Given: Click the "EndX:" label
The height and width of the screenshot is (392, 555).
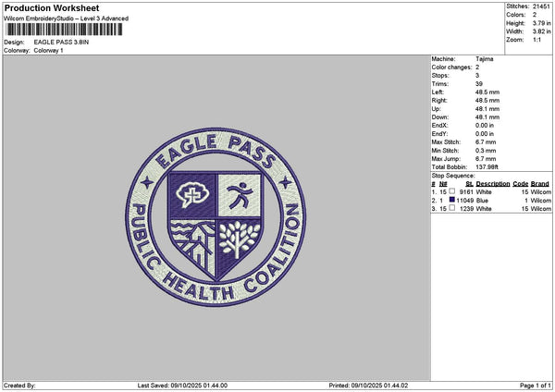Looking at the screenshot, I should [x=439, y=125].
